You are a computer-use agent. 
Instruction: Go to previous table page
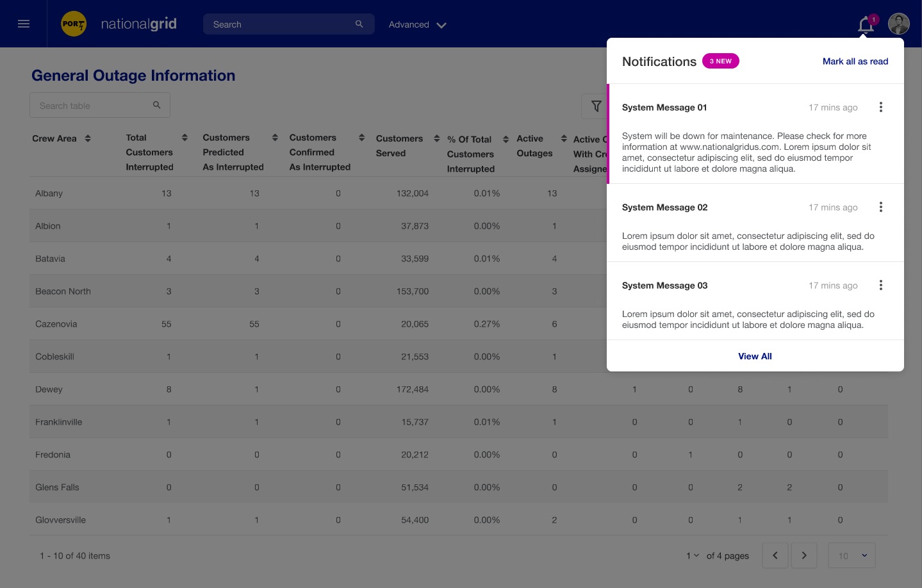[x=775, y=555]
